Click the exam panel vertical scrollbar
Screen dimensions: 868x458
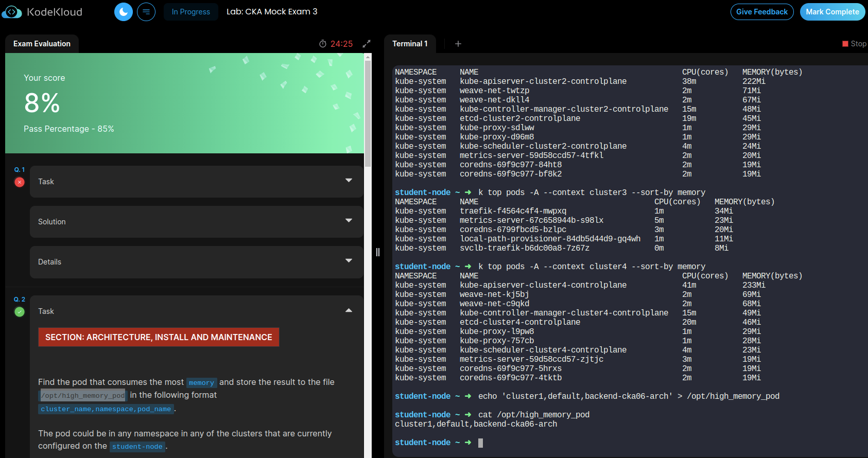point(368,113)
